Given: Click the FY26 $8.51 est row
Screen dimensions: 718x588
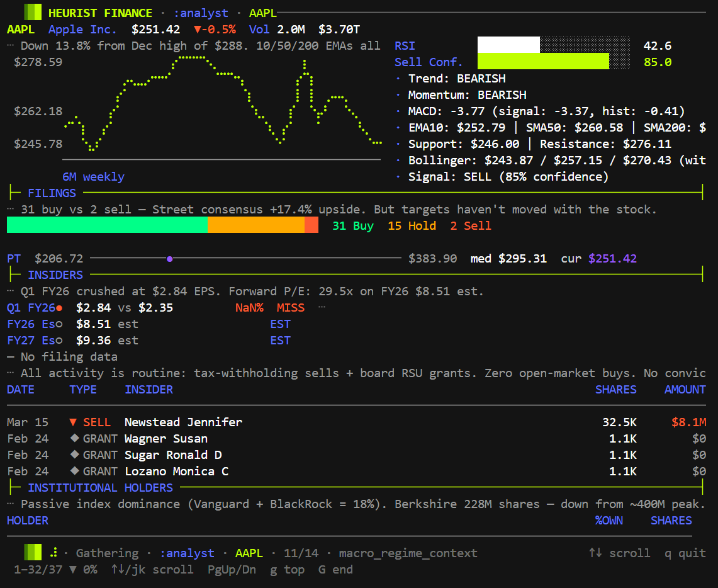Looking at the screenshot, I should [x=149, y=324].
